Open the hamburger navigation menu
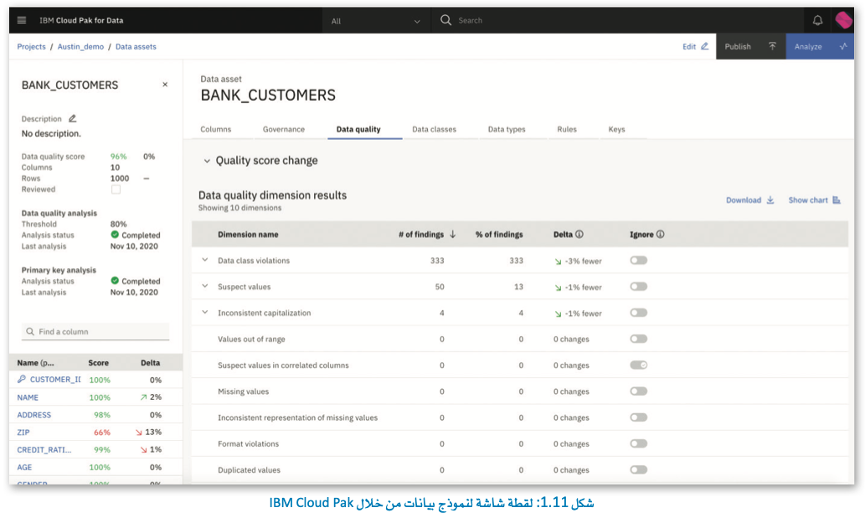This screenshot has width=866, height=518. coord(22,20)
